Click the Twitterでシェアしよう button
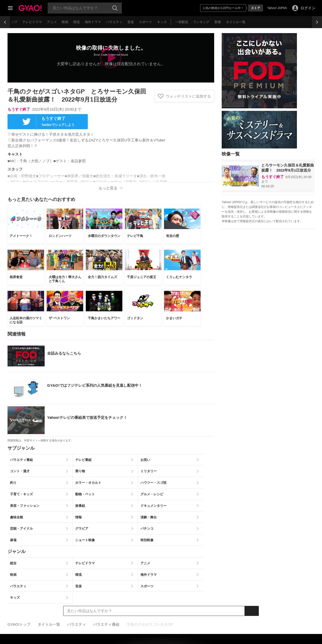Viewport: 322px width, 644px height. (x=48, y=122)
